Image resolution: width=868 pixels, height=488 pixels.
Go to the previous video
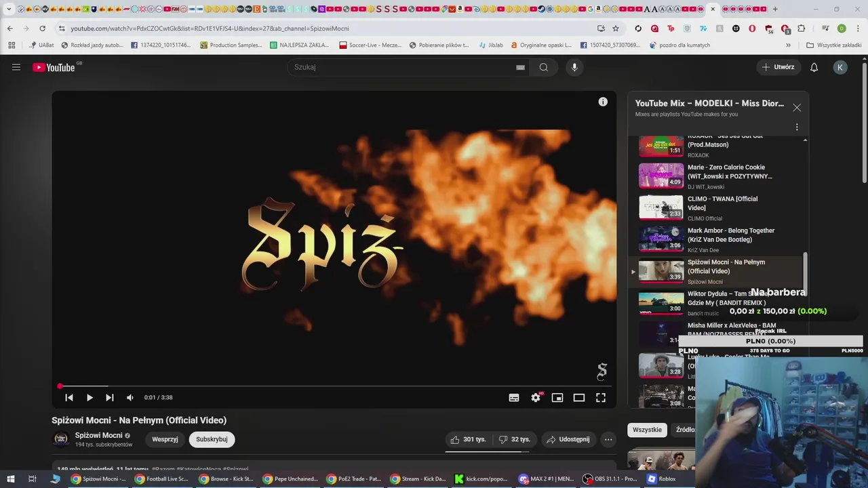pyautogui.click(x=69, y=398)
